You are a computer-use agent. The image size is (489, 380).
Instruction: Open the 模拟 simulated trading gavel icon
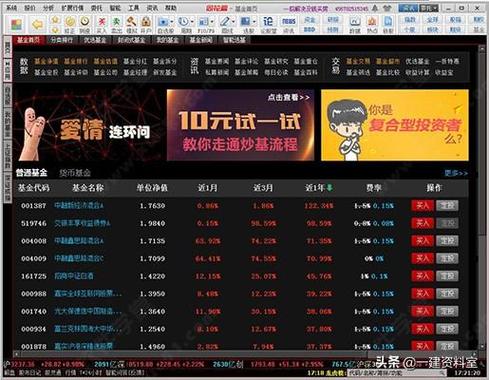tap(131, 25)
